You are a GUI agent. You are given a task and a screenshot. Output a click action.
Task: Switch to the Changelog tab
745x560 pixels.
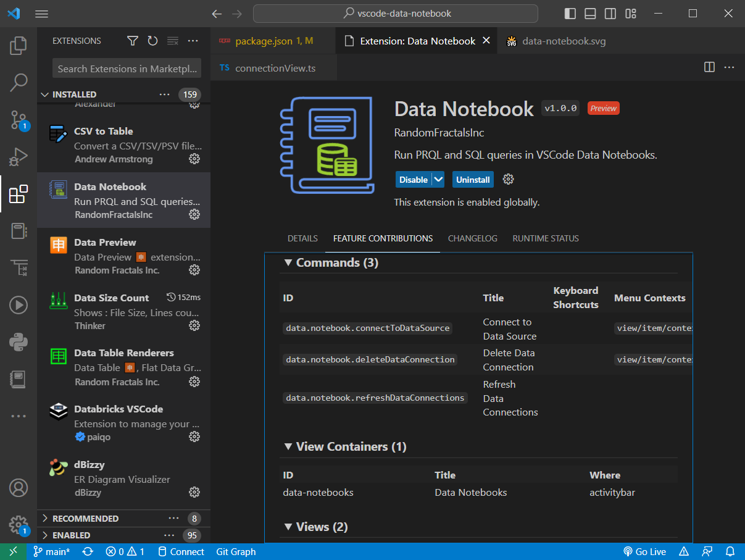(x=472, y=238)
